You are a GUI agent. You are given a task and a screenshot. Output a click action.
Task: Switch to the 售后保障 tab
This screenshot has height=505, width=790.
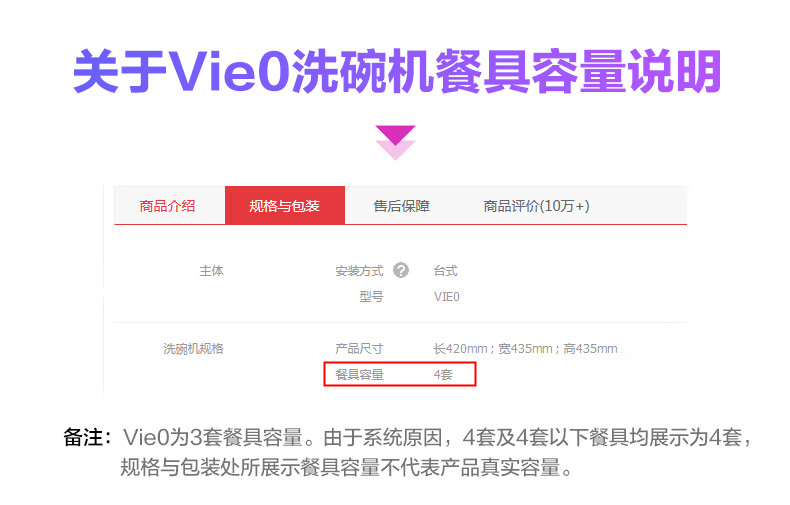pos(402,206)
